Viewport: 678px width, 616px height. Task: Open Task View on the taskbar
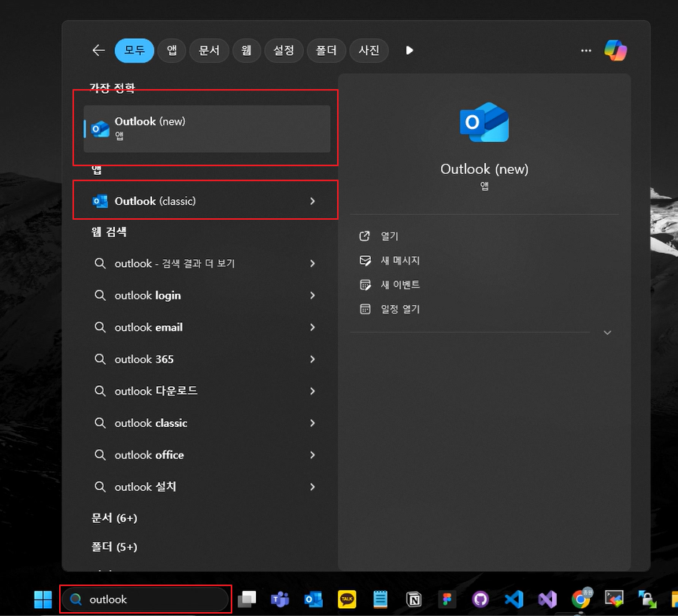pyautogui.click(x=247, y=599)
